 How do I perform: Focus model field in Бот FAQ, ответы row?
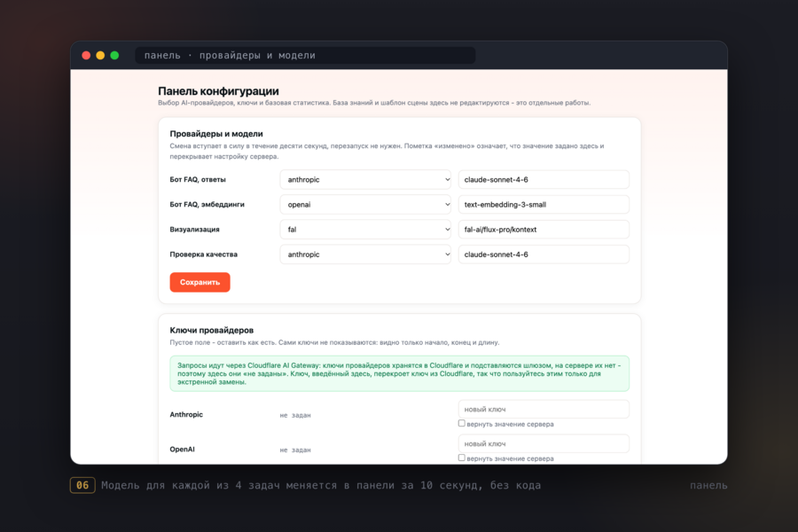(x=544, y=180)
